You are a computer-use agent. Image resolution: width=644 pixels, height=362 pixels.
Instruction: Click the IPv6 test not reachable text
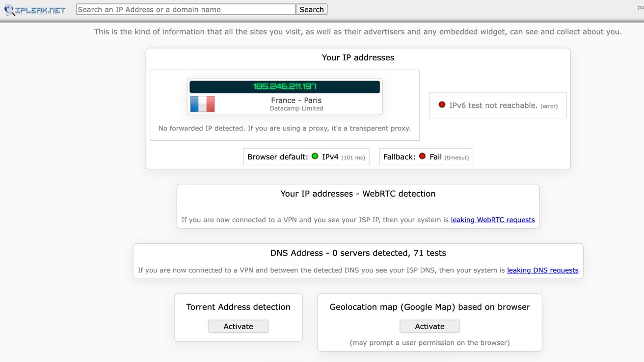(493, 105)
